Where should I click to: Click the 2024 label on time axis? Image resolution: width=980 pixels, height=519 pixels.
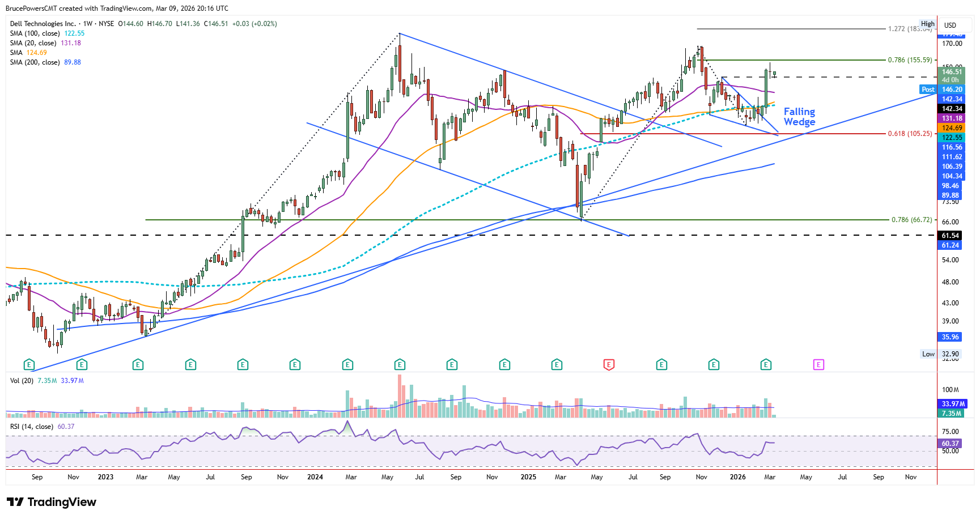(315, 477)
